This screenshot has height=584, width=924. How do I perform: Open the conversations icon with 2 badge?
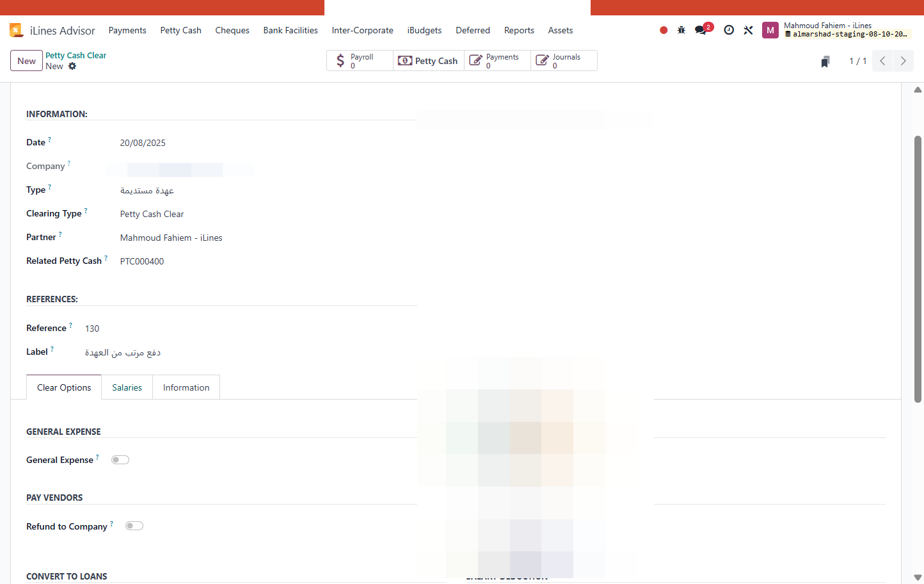(x=703, y=29)
